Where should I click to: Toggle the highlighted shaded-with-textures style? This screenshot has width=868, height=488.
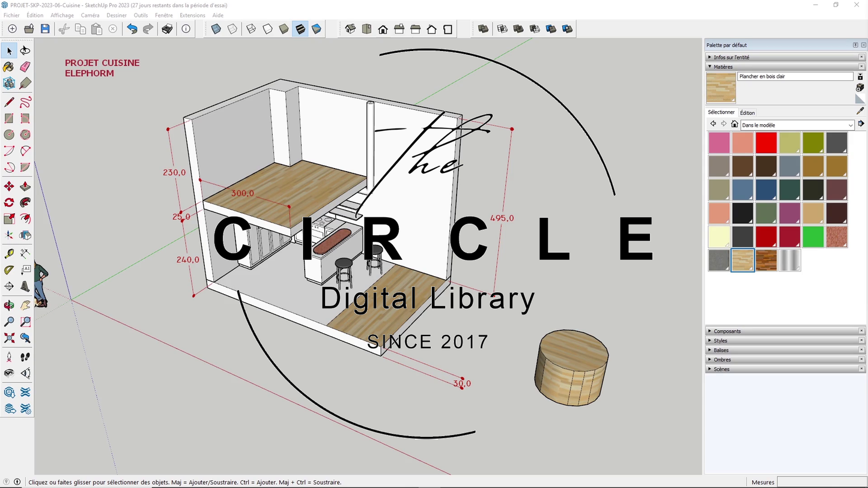point(300,29)
